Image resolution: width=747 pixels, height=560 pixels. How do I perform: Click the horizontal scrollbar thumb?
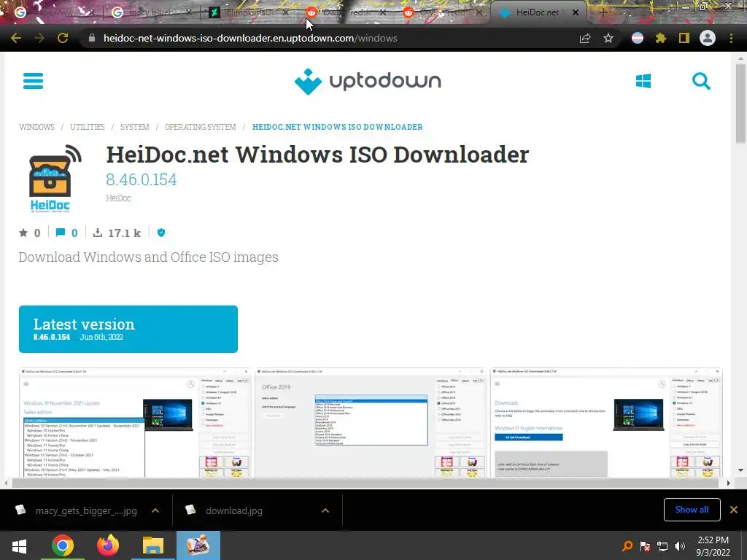(x=365, y=483)
